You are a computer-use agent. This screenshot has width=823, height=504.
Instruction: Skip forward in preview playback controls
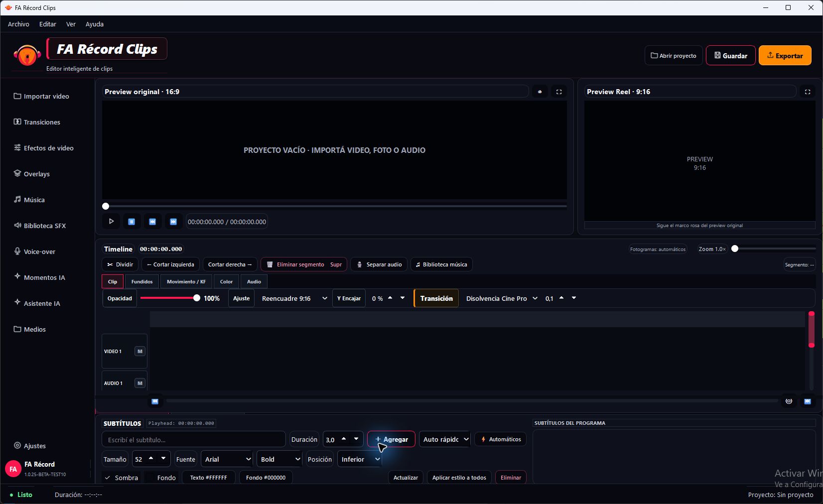[173, 222]
